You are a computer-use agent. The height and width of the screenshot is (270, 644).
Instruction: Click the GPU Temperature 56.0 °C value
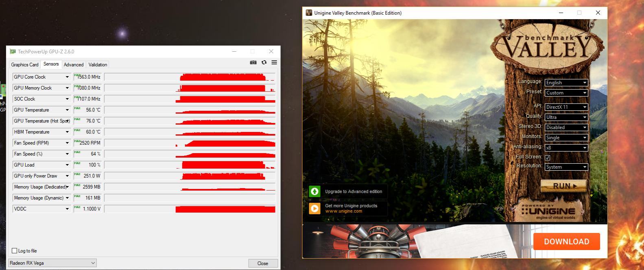click(x=87, y=110)
